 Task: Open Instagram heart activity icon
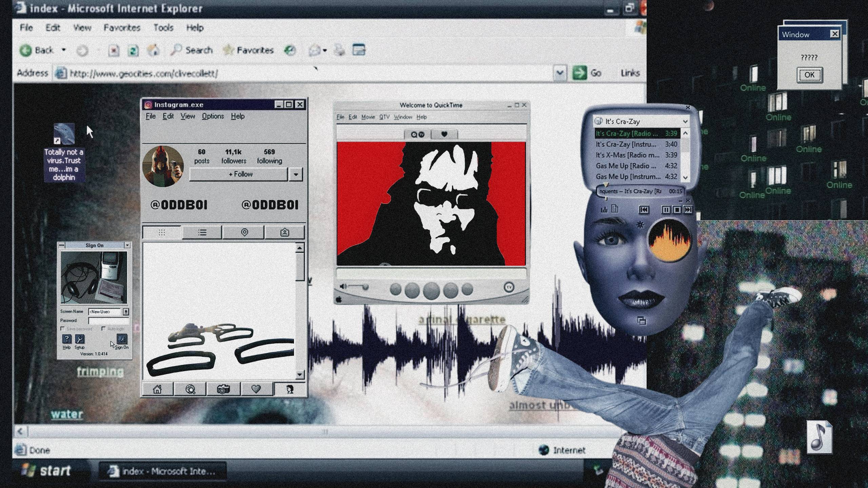[x=256, y=389]
